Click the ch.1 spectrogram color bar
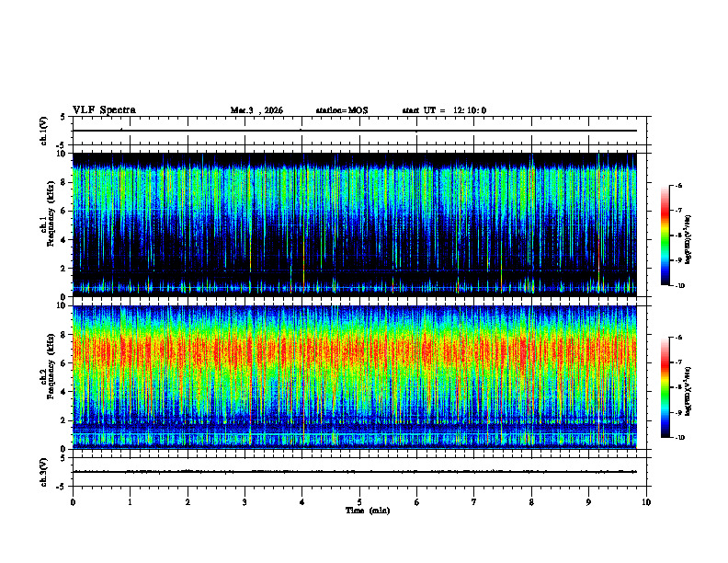728x563 pixels. [665, 236]
